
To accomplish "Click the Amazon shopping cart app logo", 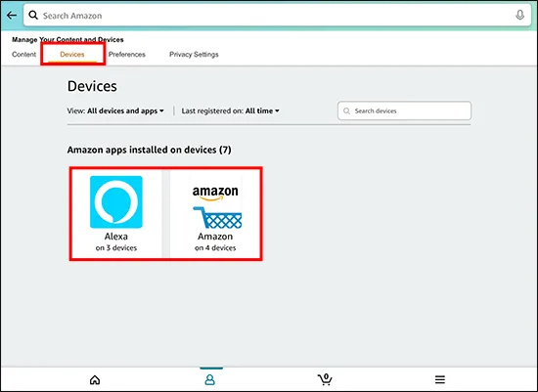I will tap(215, 207).
